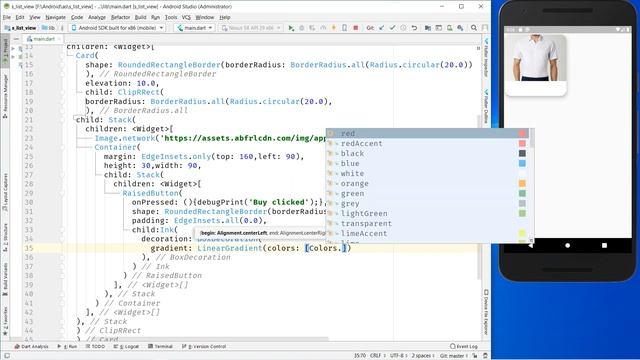640x360 pixels.
Task: Click the lib folder breadcrumb
Action: [x=48, y=28]
